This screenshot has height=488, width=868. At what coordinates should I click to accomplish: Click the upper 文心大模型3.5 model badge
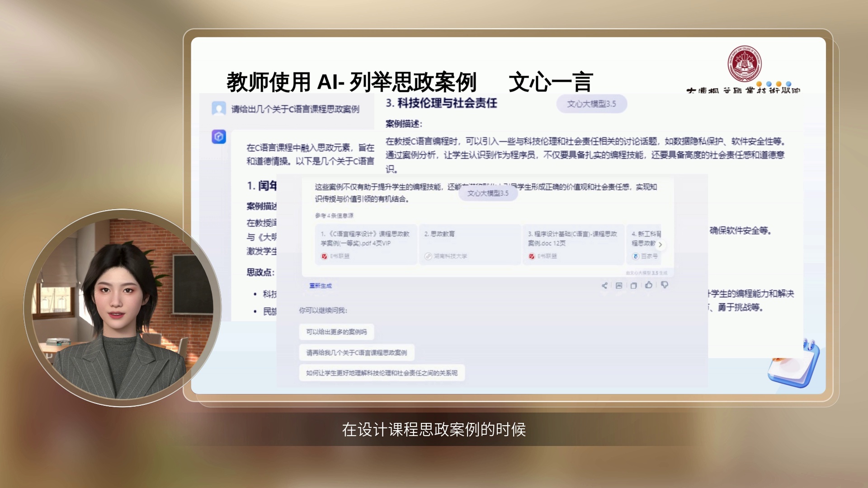[x=591, y=104]
